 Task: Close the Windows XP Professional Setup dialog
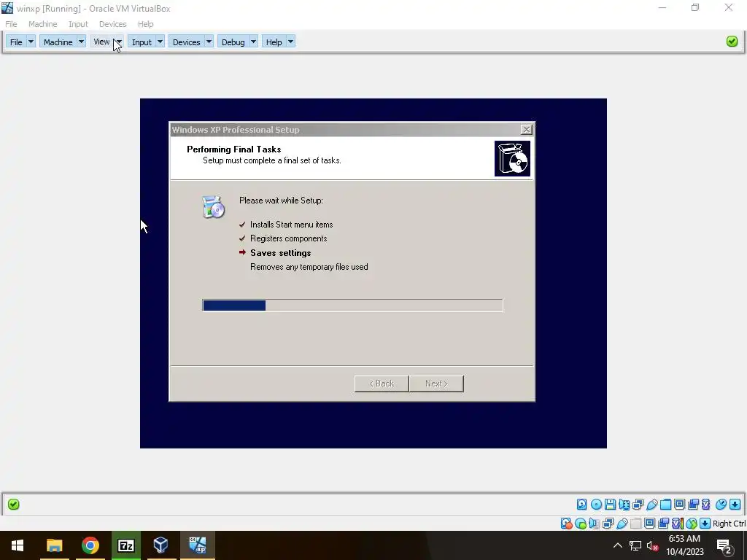[527, 130]
